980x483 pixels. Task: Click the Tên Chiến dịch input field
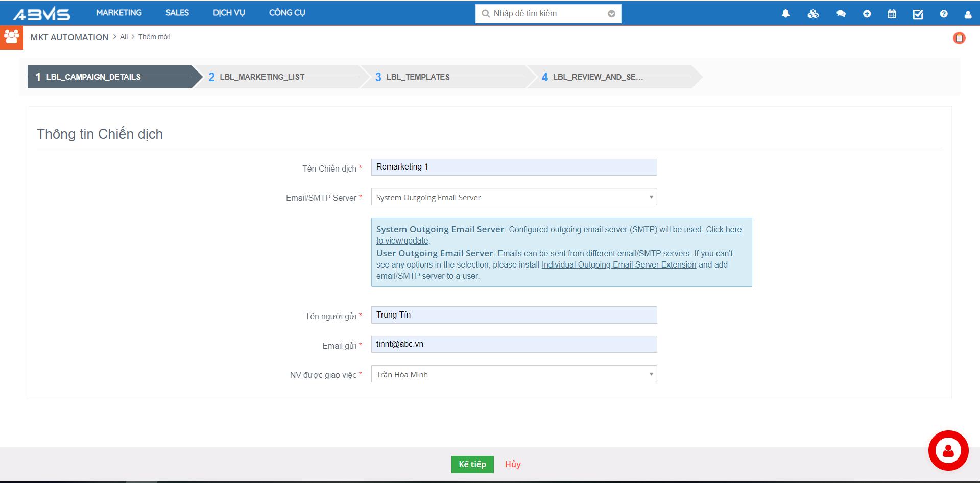click(x=514, y=167)
